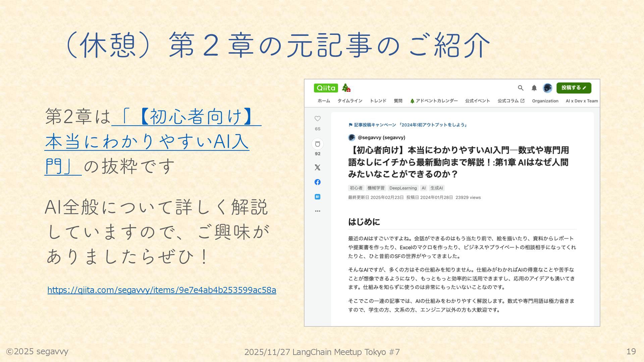Click the user avatar in header

547,88
